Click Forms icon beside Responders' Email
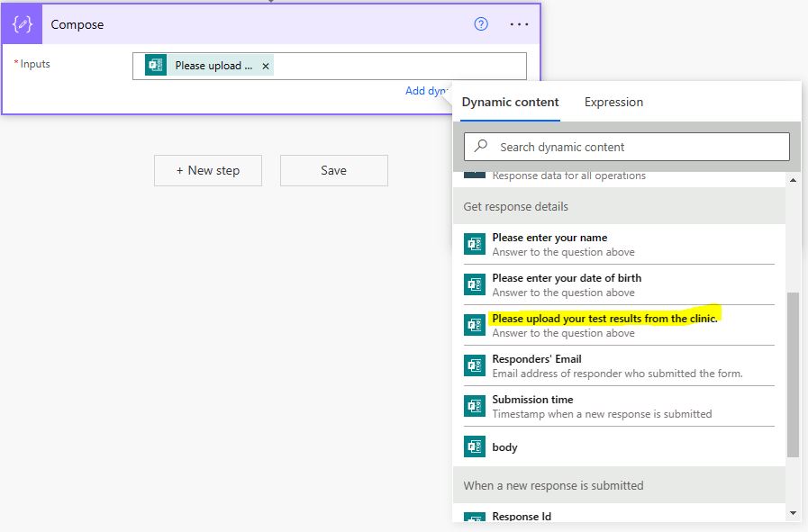Image resolution: width=808 pixels, height=532 pixels. [475, 365]
